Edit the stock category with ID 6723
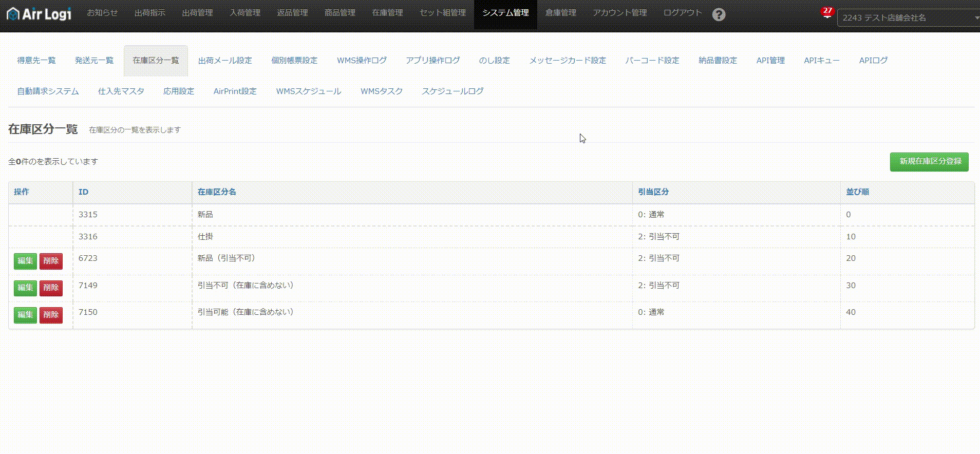Screen dimensions: 980x454 click(x=25, y=261)
